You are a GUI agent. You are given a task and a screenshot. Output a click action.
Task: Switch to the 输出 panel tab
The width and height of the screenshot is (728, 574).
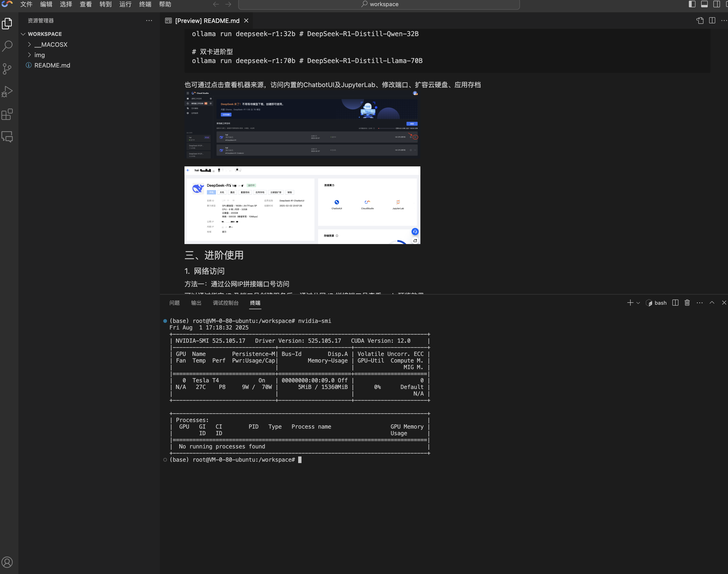(196, 303)
